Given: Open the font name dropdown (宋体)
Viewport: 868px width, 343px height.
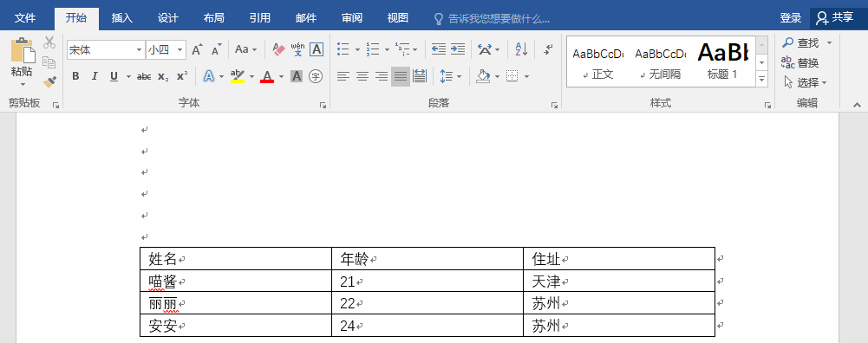Looking at the screenshot, I should [139, 49].
